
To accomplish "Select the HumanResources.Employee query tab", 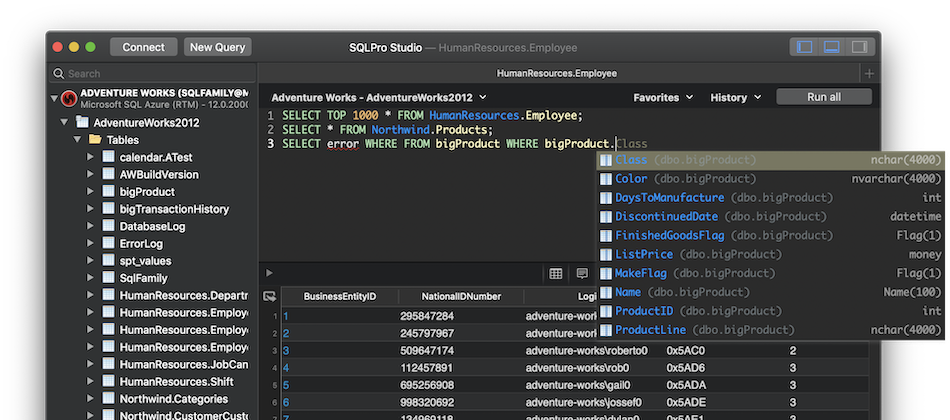I will click(x=556, y=74).
